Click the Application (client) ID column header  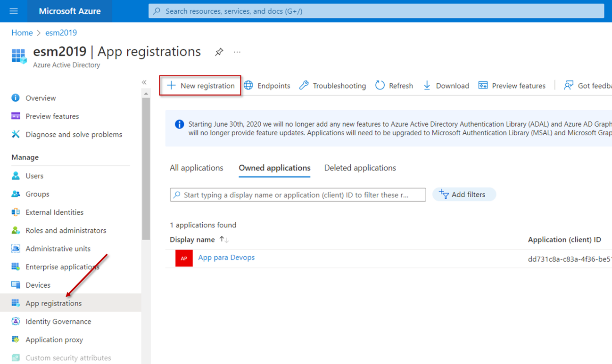(564, 240)
